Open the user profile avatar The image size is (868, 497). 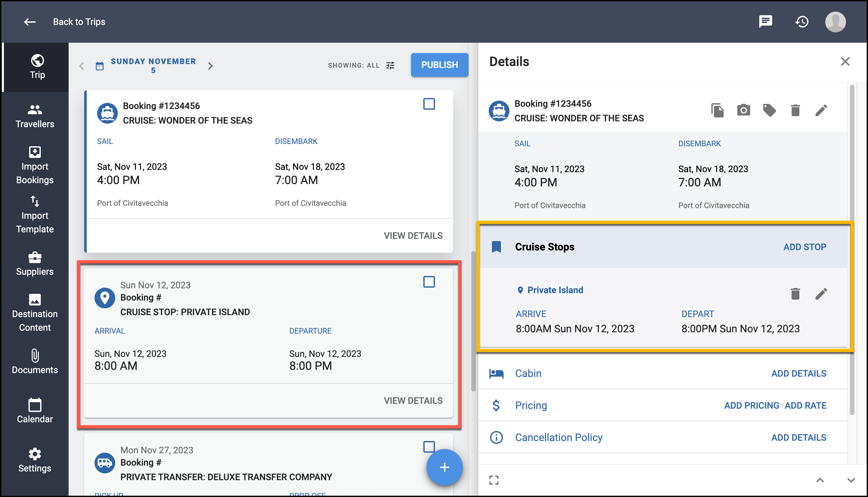pyautogui.click(x=835, y=22)
